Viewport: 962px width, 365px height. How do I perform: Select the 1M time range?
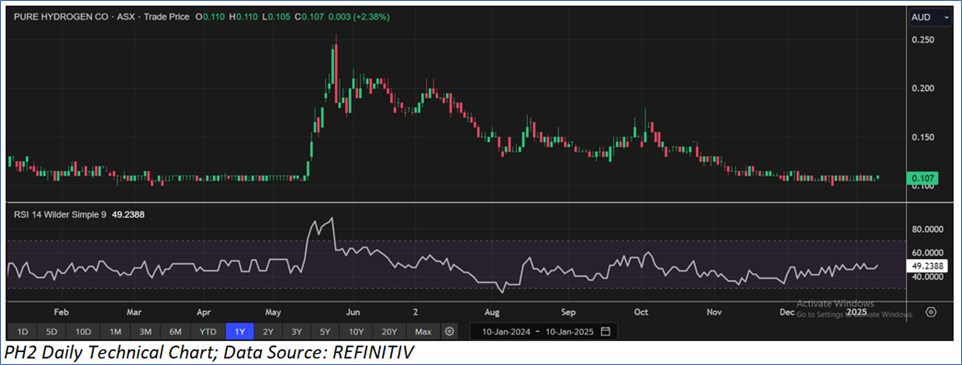(x=115, y=332)
